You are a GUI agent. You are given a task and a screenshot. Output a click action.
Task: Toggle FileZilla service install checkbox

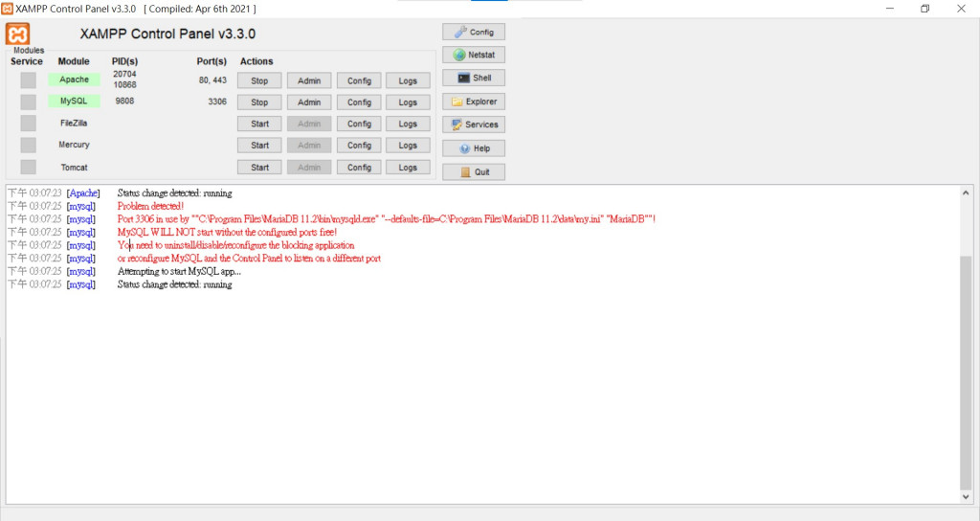tap(28, 124)
